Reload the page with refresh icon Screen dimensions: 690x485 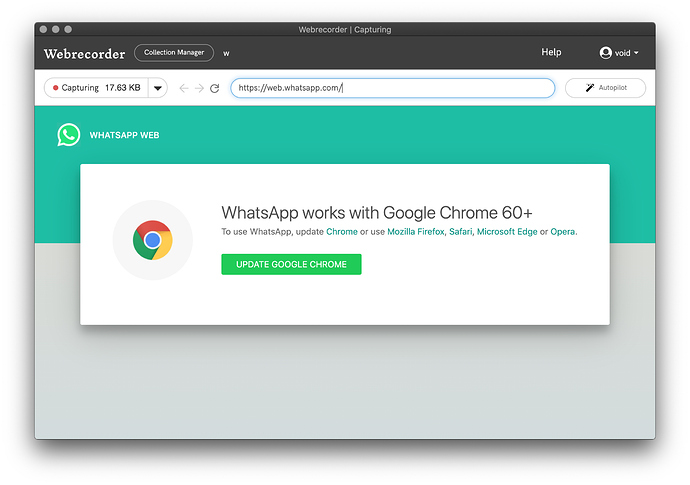coord(215,88)
